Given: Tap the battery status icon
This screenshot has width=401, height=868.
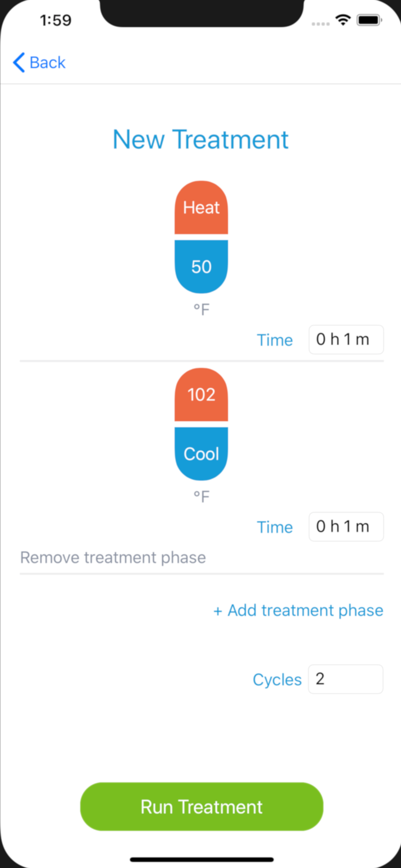Looking at the screenshot, I should click(369, 20).
